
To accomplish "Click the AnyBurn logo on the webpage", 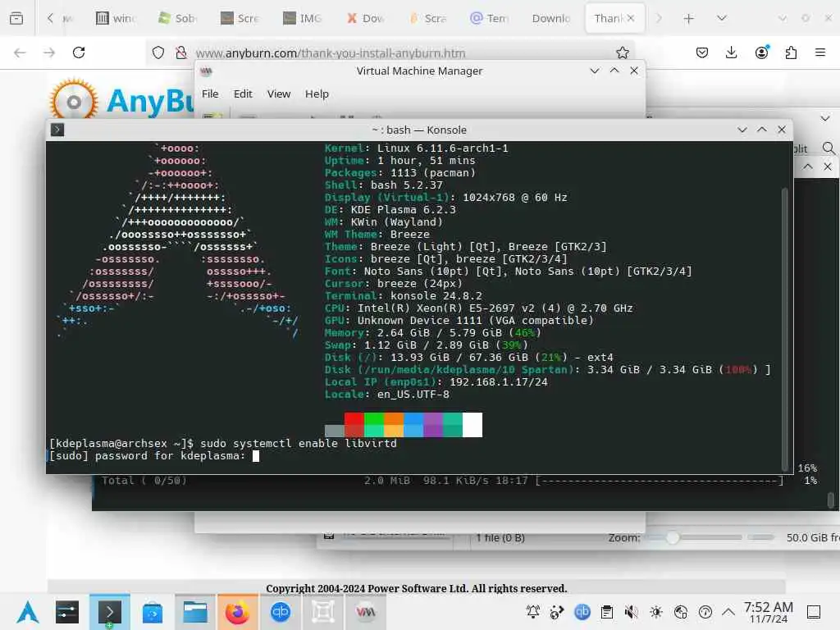I will tap(121, 99).
